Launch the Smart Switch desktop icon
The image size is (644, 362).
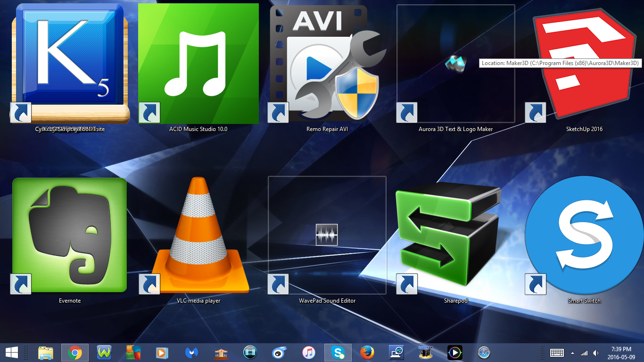(585, 235)
